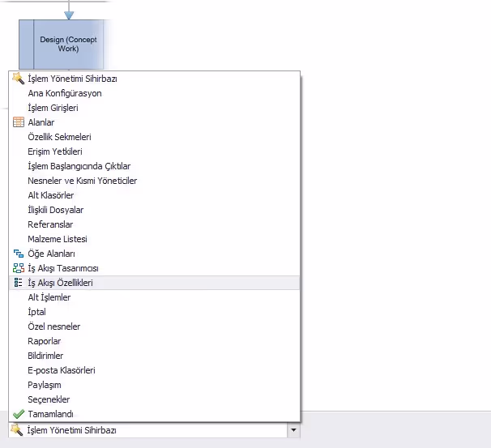Select Paylaşım option
Image resolution: width=491 pixels, height=448 pixels.
click(155, 385)
